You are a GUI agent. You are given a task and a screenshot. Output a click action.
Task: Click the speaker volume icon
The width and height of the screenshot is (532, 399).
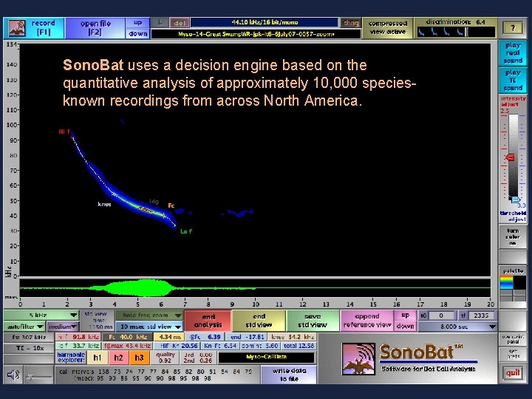point(13,375)
